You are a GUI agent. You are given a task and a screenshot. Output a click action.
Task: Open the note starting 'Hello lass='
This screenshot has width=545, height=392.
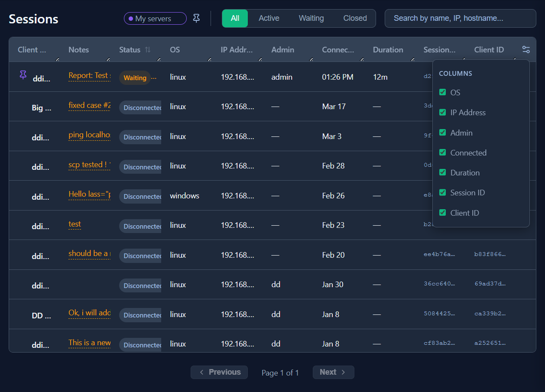click(x=89, y=194)
